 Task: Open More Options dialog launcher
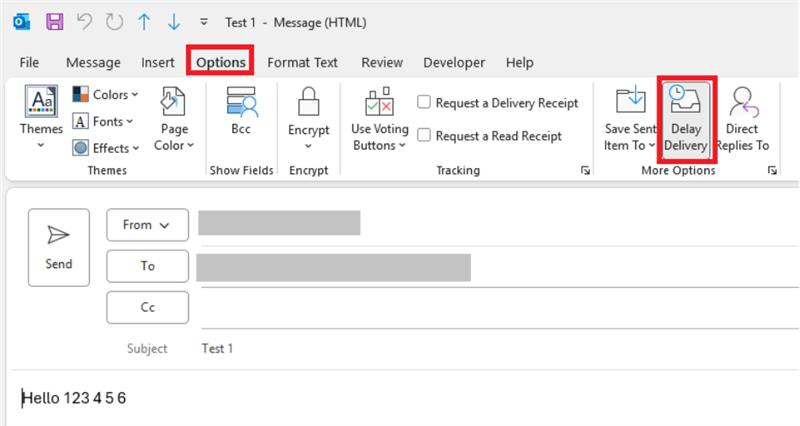pyautogui.click(x=772, y=170)
